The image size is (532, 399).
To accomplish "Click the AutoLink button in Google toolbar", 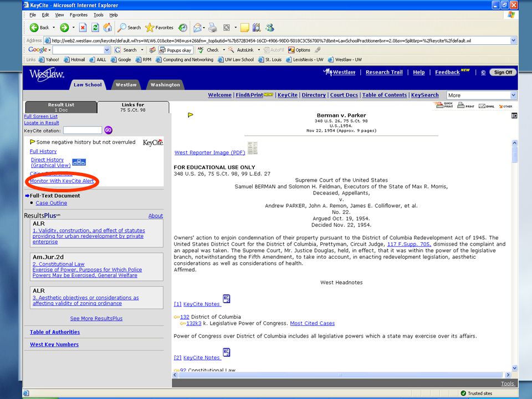I will 241,50.
